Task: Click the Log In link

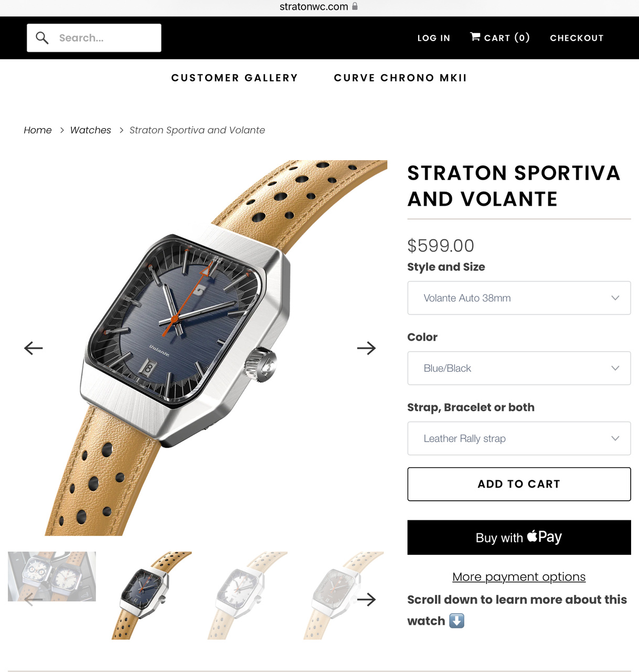Action: 434,38
